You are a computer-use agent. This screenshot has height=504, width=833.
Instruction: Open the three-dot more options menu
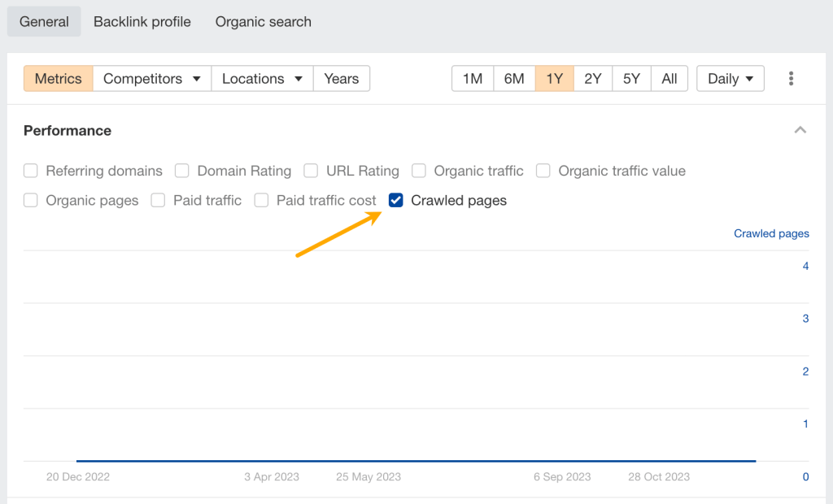pos(791,79)
